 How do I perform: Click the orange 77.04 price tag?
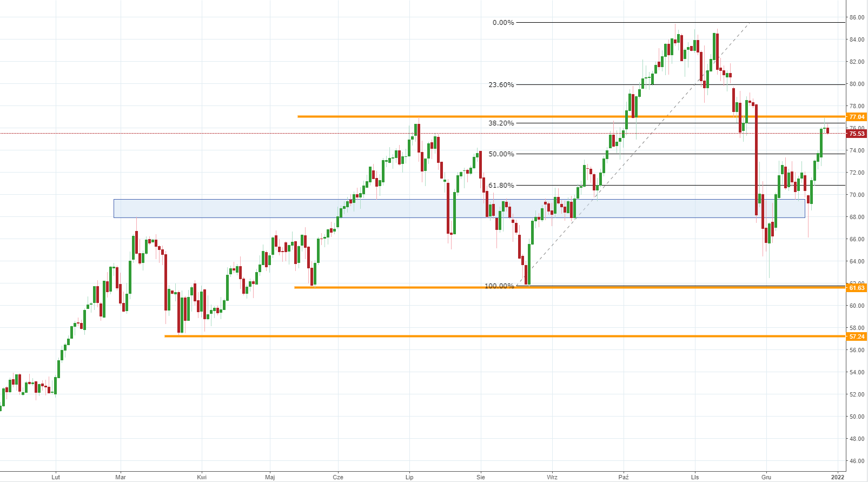pos(857,117)
